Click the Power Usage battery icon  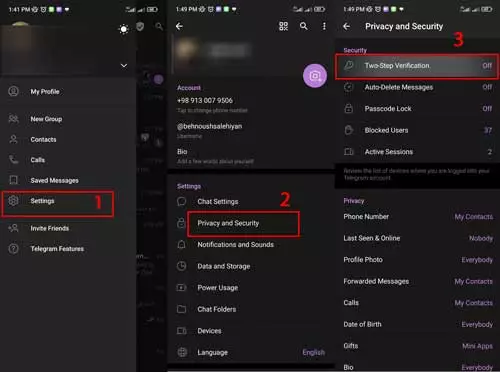[x=182, y=287]
